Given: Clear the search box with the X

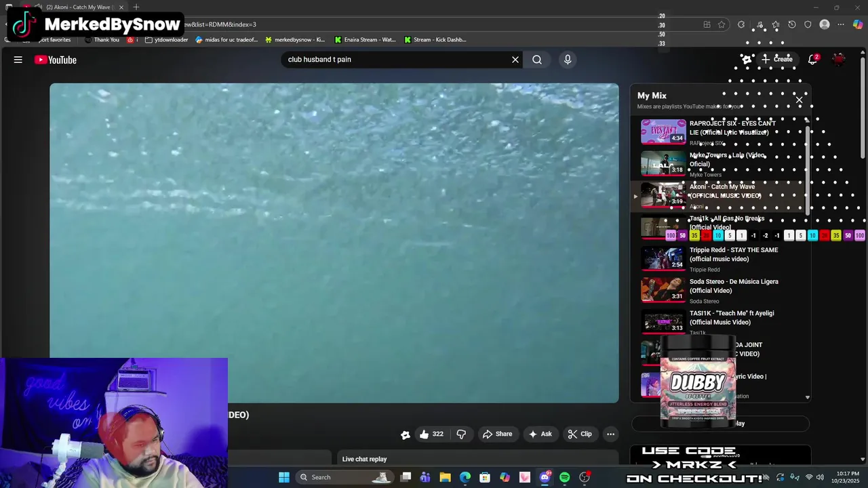Looking at the screenshot, I should pyautogui.click(x=515, y=60).
